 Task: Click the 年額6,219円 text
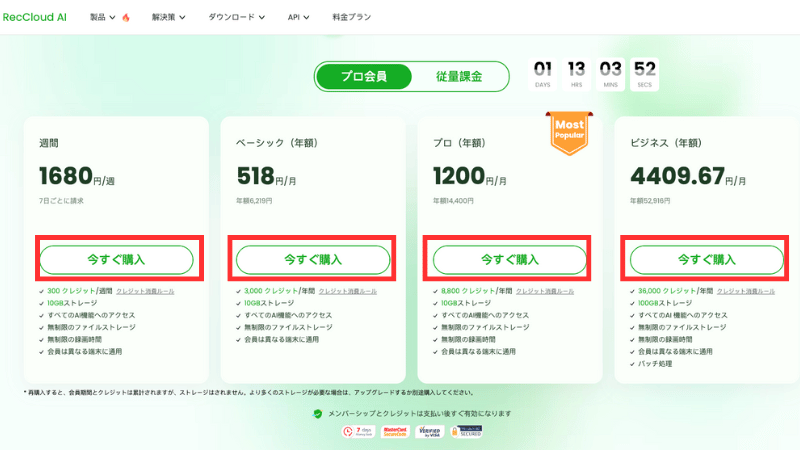coord(254,201)
